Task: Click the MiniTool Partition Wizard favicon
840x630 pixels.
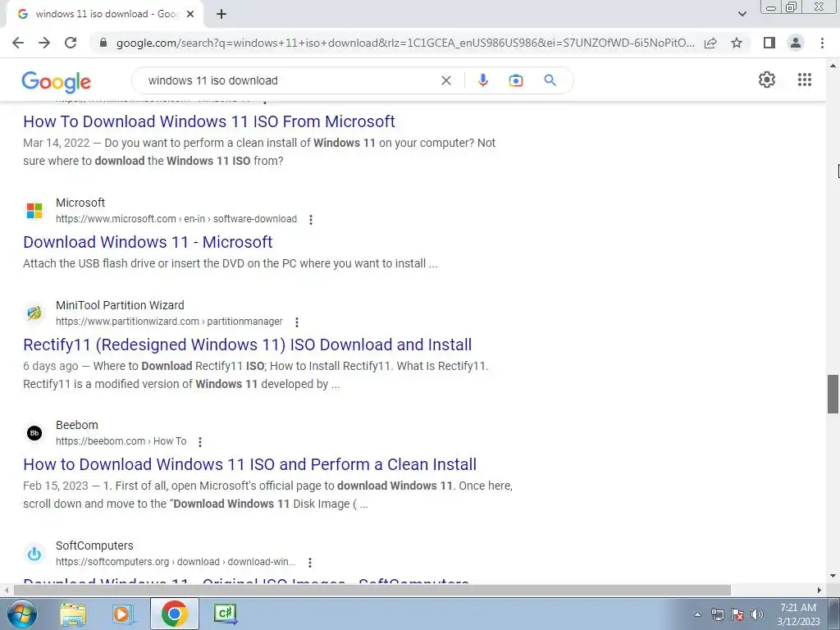Action: point(34,313)
